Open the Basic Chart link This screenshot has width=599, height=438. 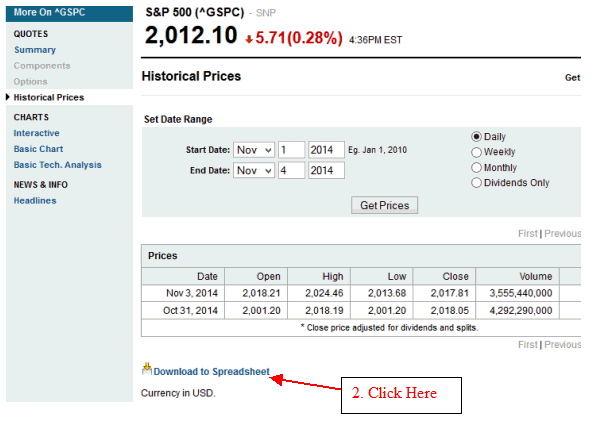(38, 149)
